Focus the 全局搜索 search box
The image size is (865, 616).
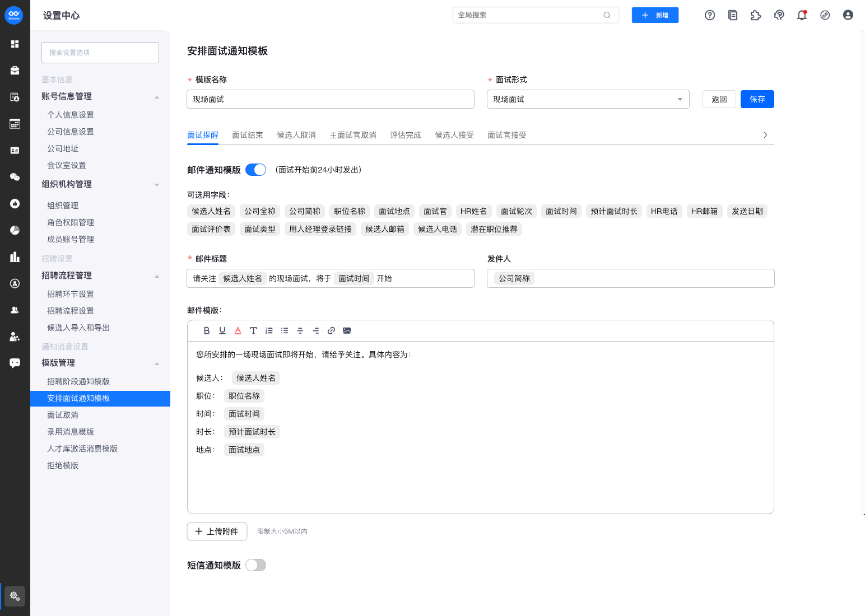pyautogui.click(x=529, y=15)
